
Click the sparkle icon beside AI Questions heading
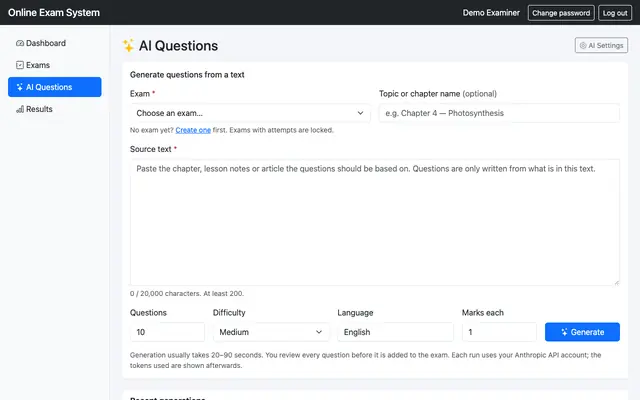pyautogui.click(x=128, y=45)
